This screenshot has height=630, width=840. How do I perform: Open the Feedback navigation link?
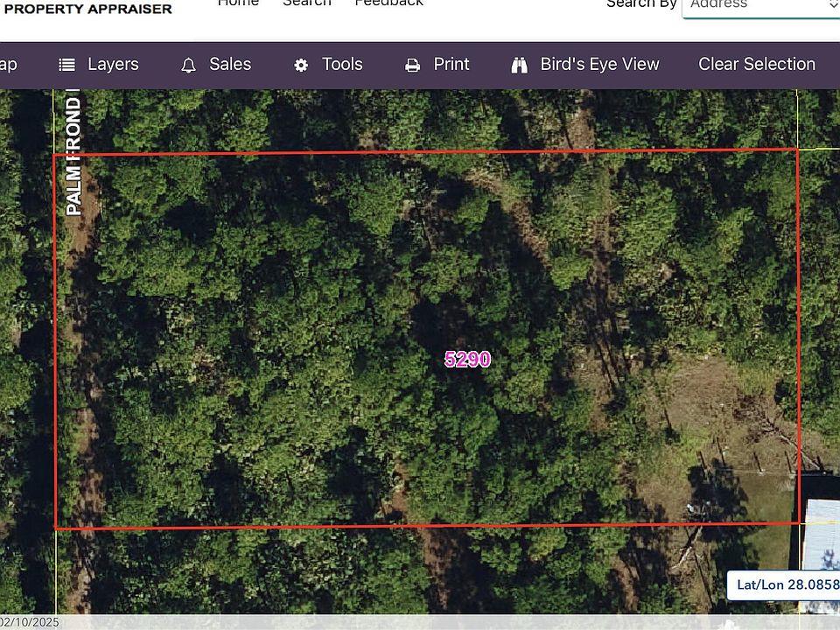pos(388,3)
